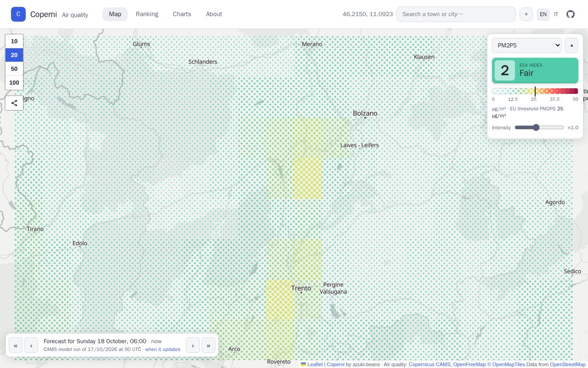Visit the OpenFreeMap link
Screen dimensions: 588x368
pos(469,364)
